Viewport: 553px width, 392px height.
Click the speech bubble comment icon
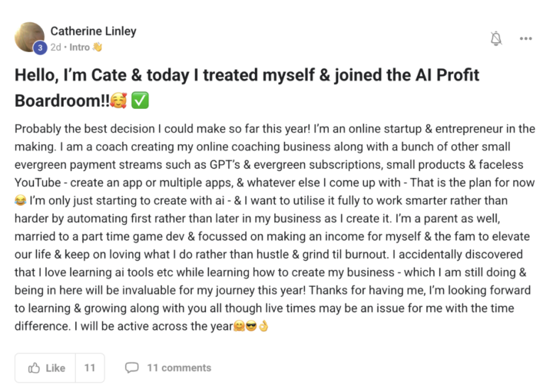[x=132, y=368]
